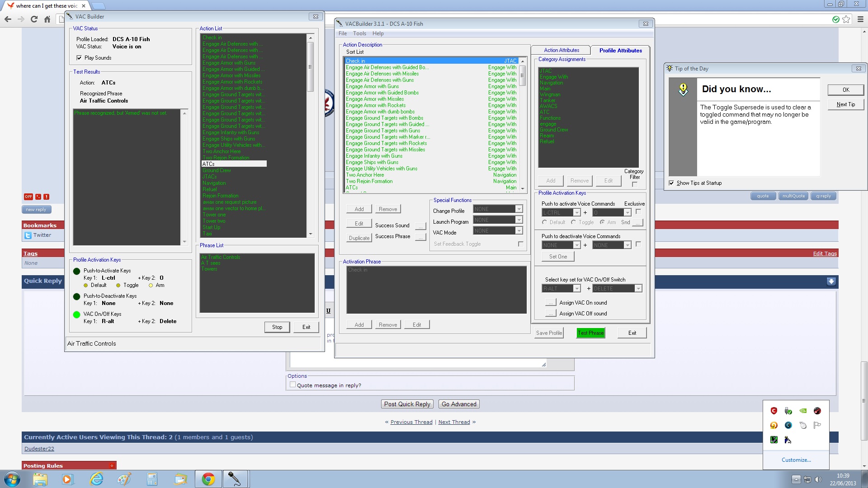Click the Stop button in VAC Builder

coord(277,327)
